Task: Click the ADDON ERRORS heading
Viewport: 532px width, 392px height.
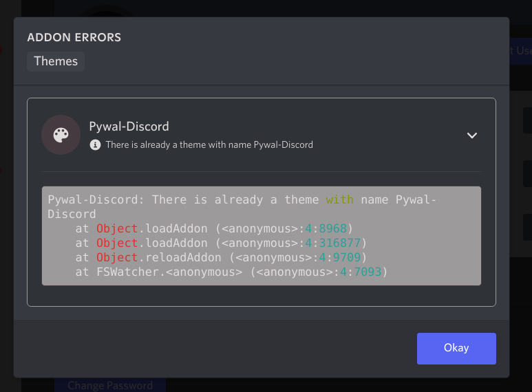Action: point(74,37)
